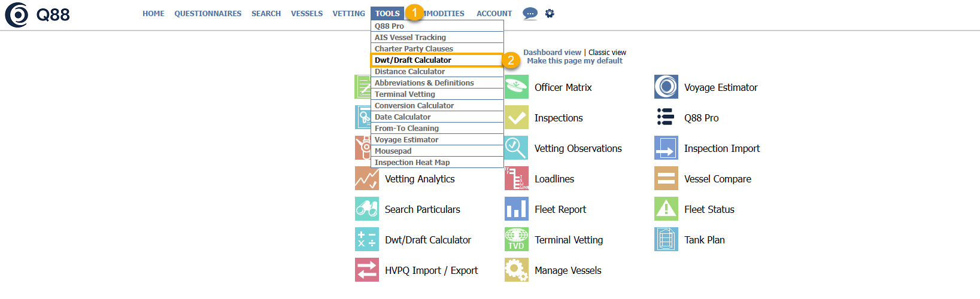
Task: Click the Voyage Estimator dashboard icon
Action: [666, 87]
